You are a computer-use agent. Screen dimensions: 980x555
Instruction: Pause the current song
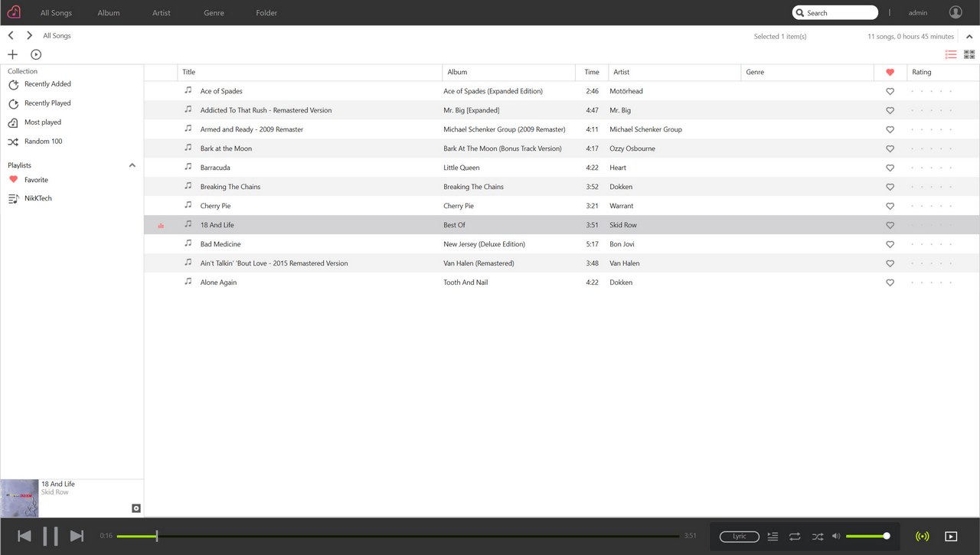point(51,536)
